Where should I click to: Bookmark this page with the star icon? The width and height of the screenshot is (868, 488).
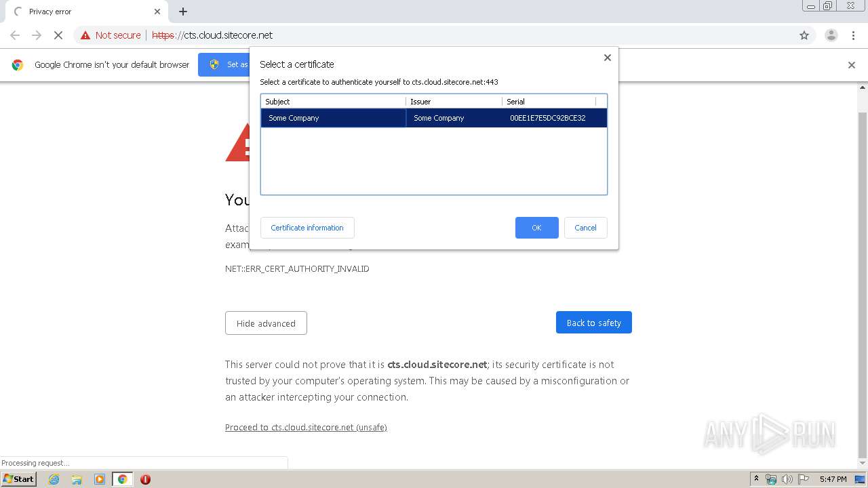pyautogui.click(x=804, y=35)
